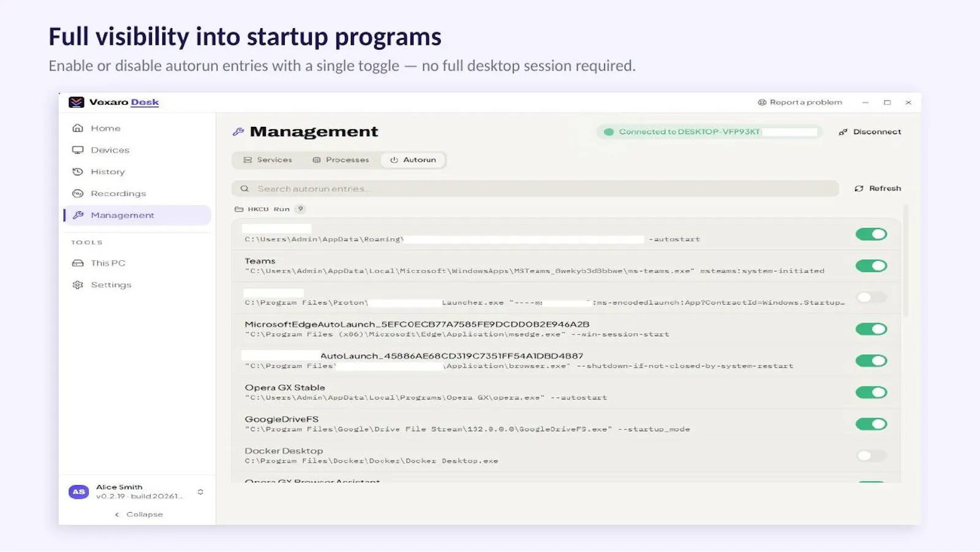
Task: Click the Vexaro Desk logo icon
Action: click(x=77, y=102)
